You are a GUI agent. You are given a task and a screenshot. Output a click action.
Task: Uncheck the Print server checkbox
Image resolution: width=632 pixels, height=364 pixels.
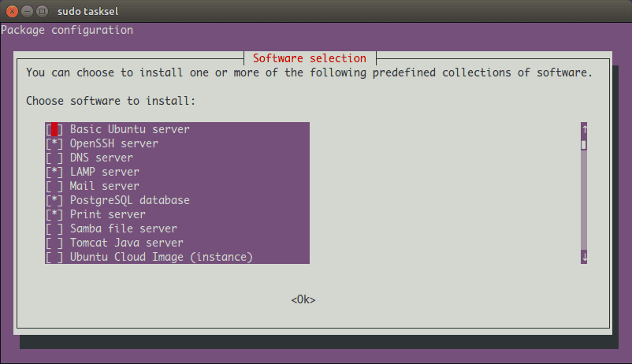54,214
